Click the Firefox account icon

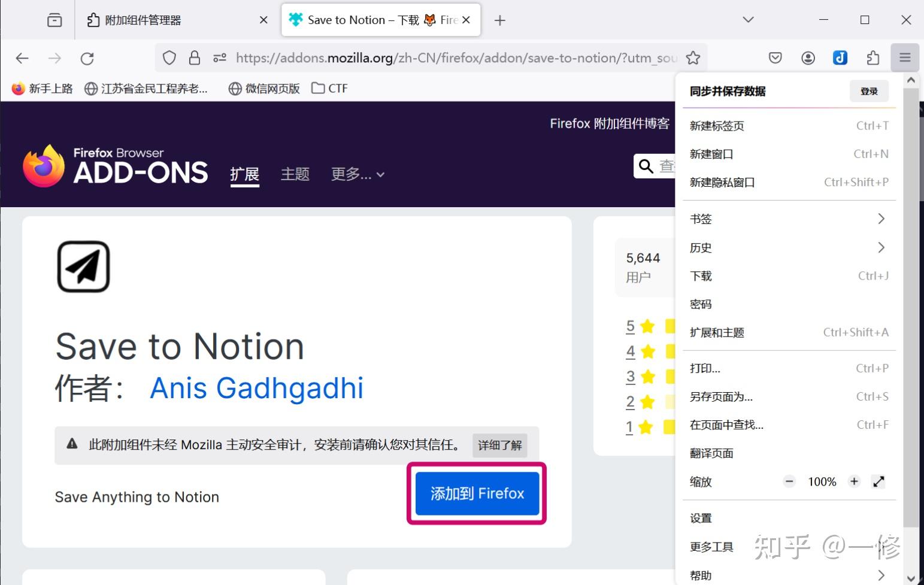pyautogui.click(x=808, y=57)
